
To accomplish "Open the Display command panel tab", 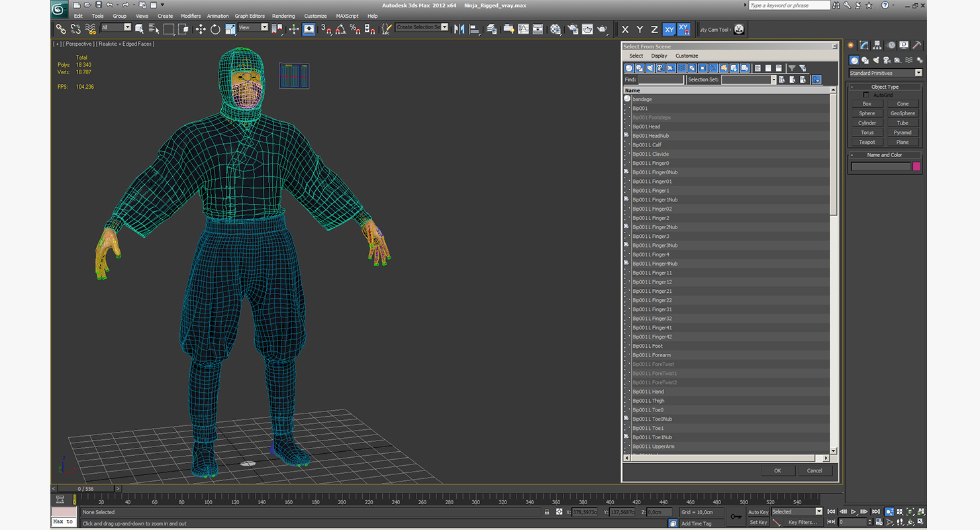I will pos(904,45).
